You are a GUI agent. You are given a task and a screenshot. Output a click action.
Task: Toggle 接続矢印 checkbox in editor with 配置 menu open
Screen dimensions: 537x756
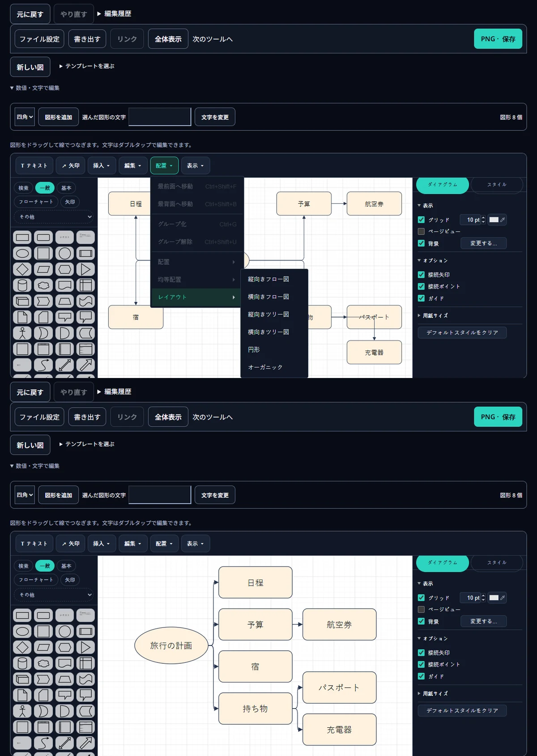[421, 275]
